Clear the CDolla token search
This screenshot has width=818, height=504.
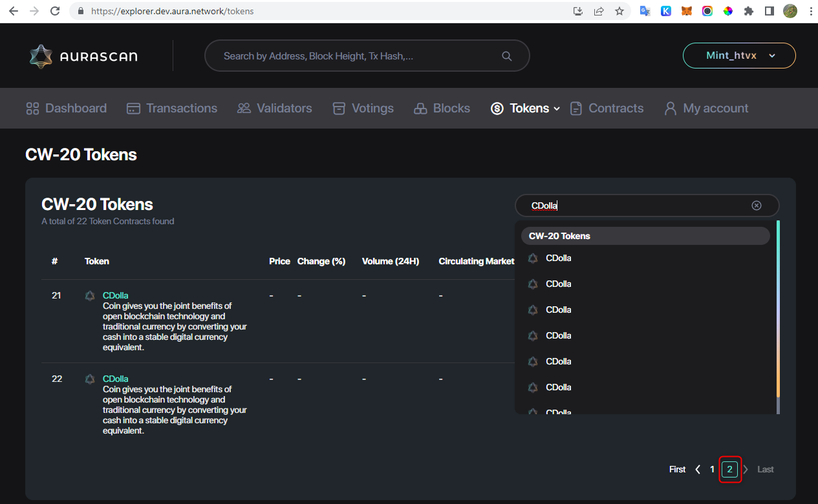pyautogui.click(x=757, y=205)
